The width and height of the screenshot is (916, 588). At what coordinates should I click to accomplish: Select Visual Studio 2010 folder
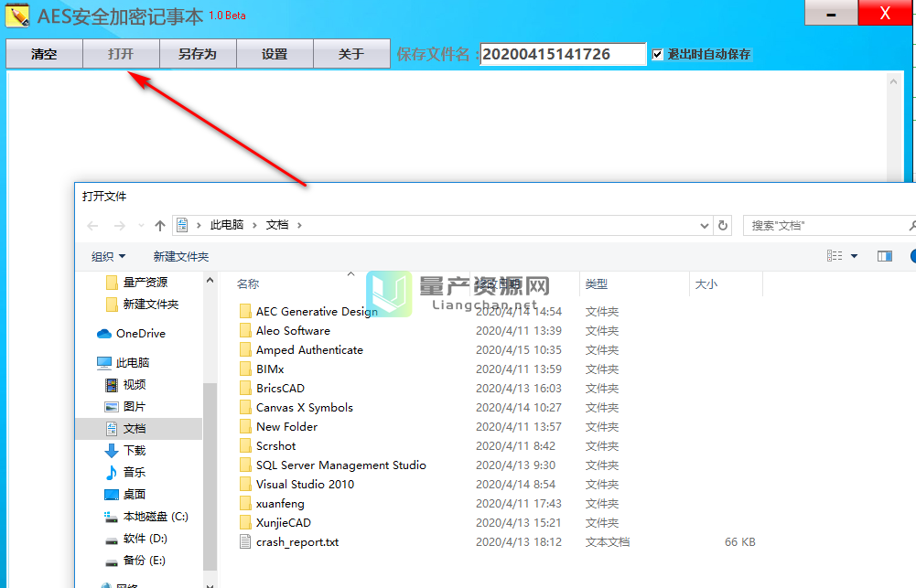coord(305,485)
